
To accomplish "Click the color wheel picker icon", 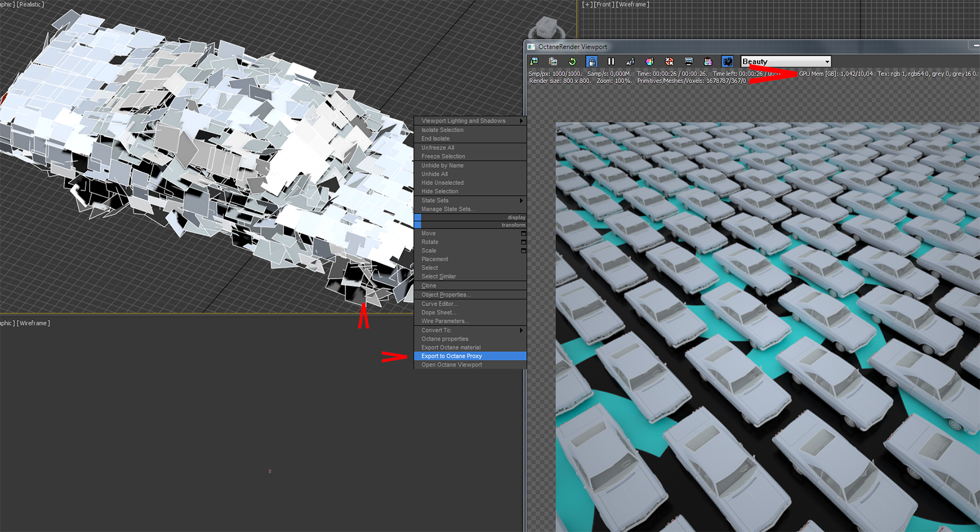I will click(x=649, y=61).
